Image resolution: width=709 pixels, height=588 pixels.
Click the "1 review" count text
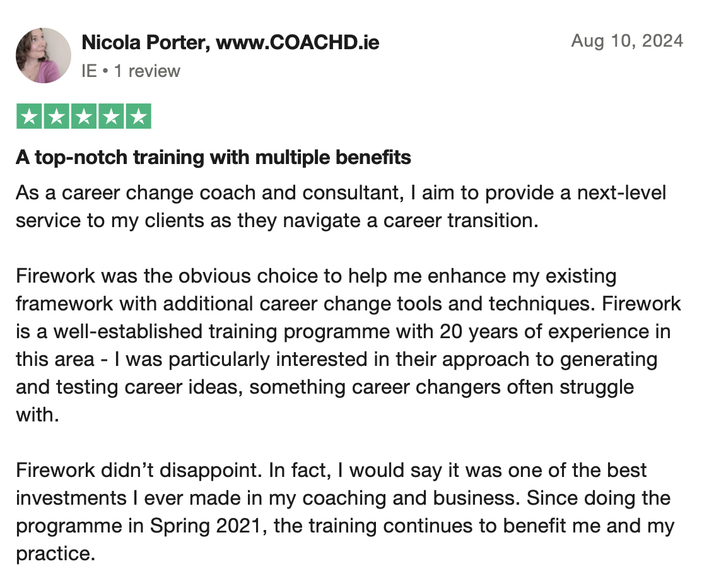pyautogui.click(x=146, y=71)
